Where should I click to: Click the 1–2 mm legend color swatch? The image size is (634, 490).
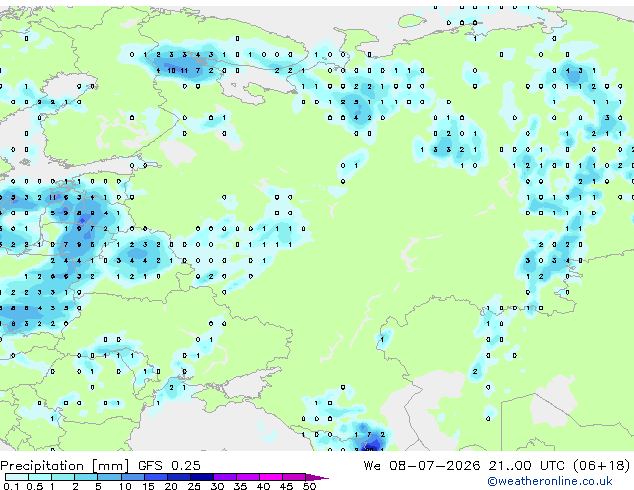coord(63,477)
